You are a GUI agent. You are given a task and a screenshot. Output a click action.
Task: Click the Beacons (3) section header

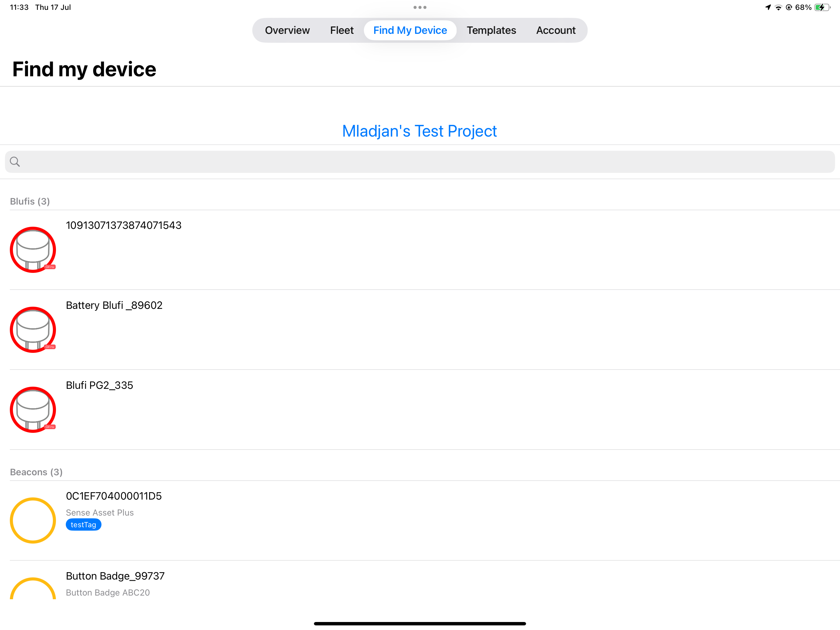[36, 472]
